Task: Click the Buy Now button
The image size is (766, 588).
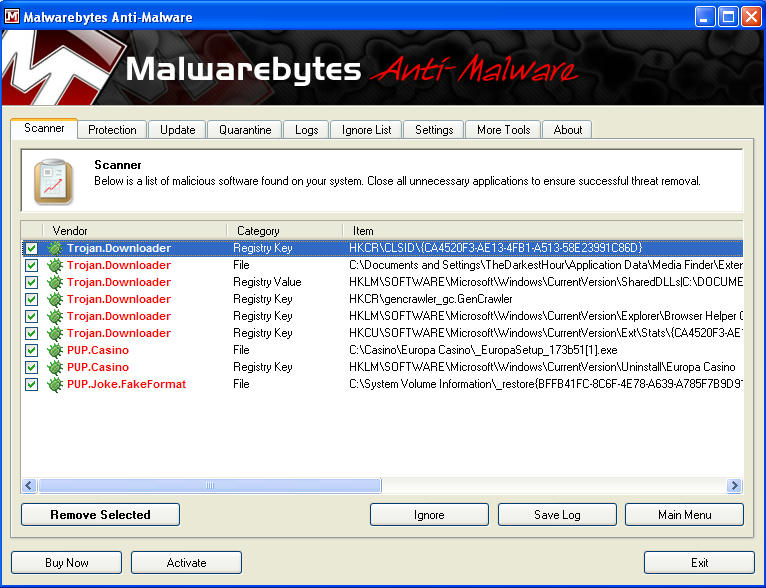Action: (66, 563)
